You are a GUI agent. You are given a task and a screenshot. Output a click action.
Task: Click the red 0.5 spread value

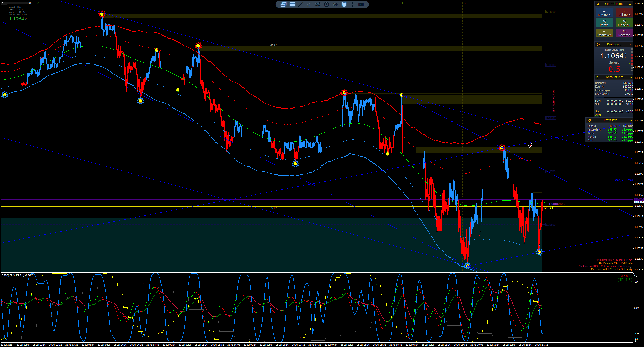pyautogui.click(x=614, y=69)
